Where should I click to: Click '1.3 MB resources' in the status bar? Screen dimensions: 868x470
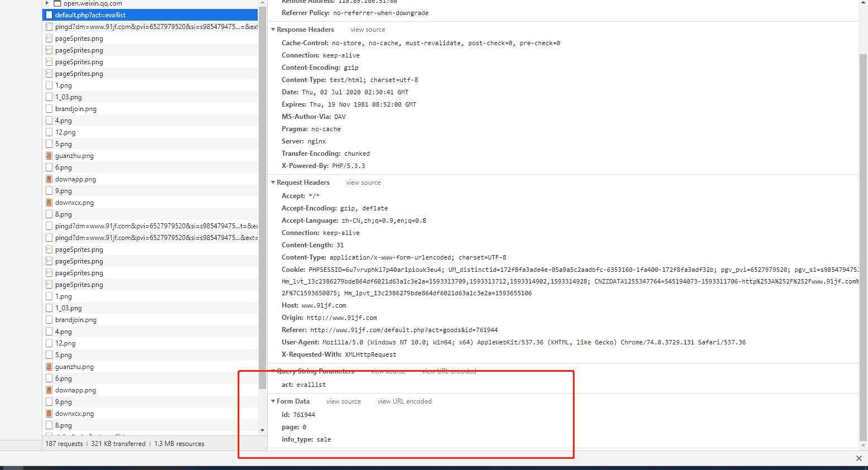point(179,444)
